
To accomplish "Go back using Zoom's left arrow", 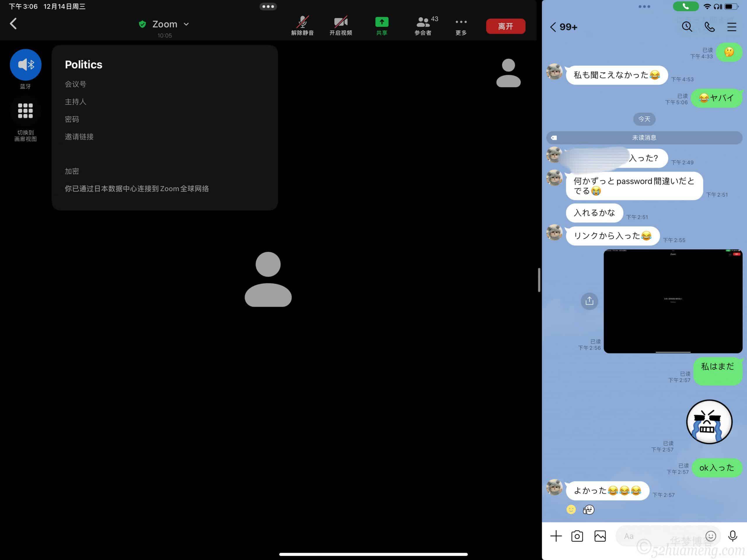I will [x=13, y=24].
